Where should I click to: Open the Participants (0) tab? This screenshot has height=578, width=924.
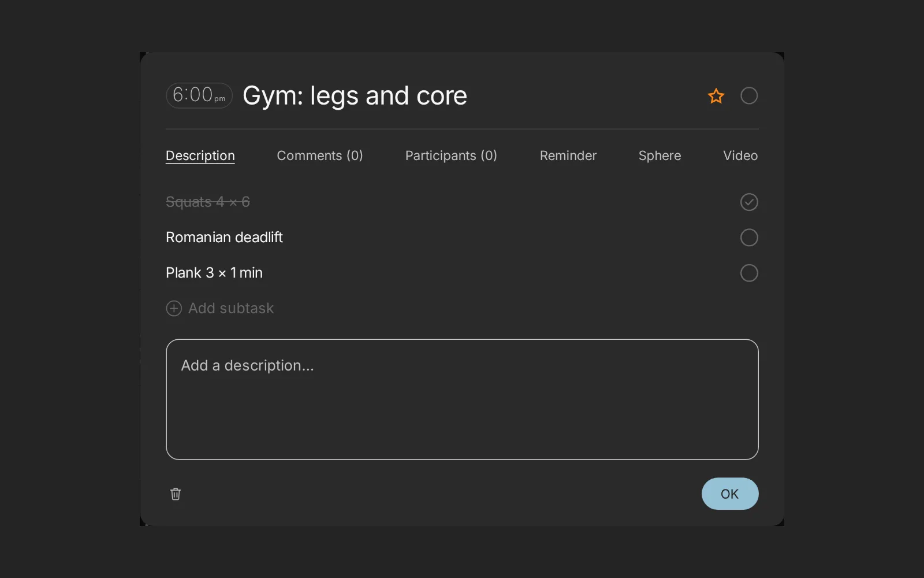pos(451,155)
